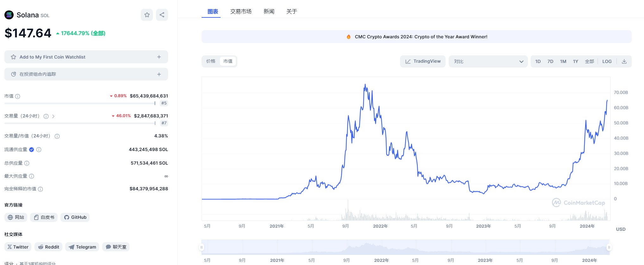Open the GitHub official link
The height and width of the screenshot is (265, 644).
pyautogui.click(x=75, y=217)
